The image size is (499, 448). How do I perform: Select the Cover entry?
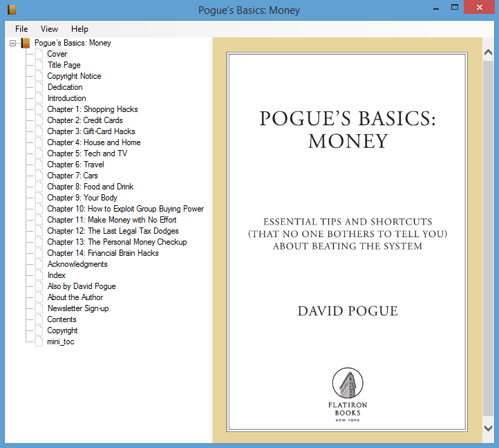point(57,54)
